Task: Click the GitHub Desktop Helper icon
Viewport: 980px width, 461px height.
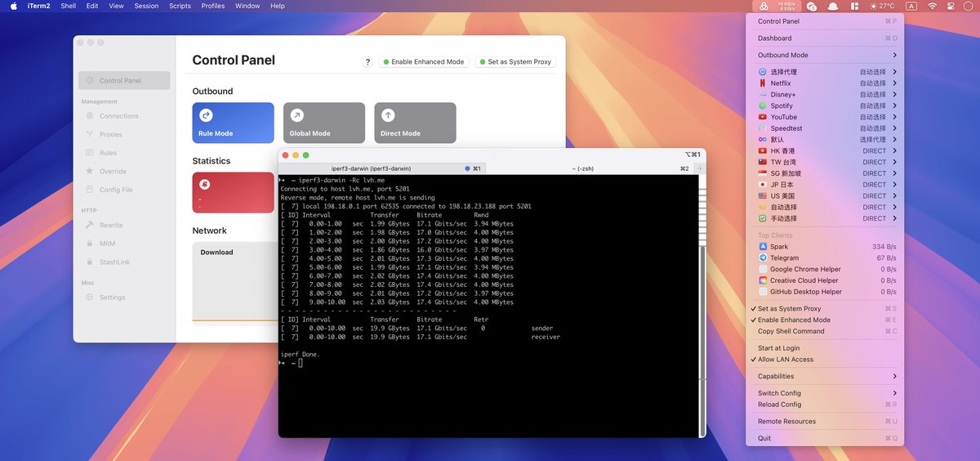Action: (x=763, y=292)
